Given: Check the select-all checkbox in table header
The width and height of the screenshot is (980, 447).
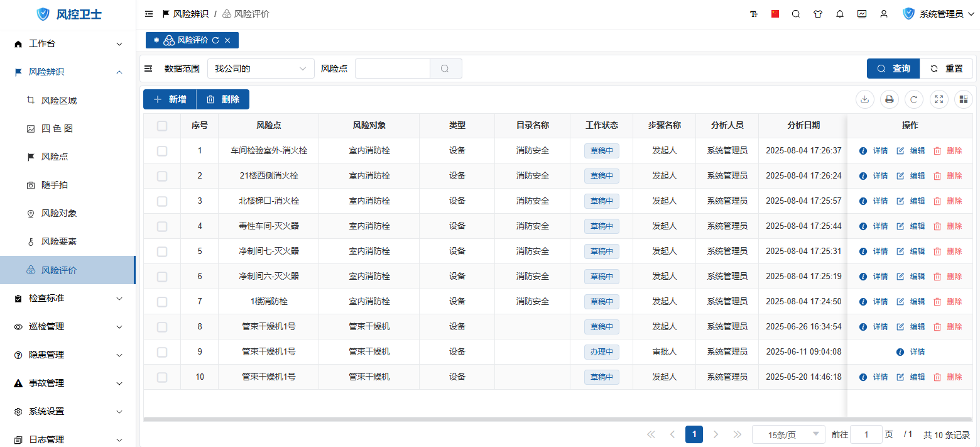Looking at the screenshot, I should click(162, 126).
